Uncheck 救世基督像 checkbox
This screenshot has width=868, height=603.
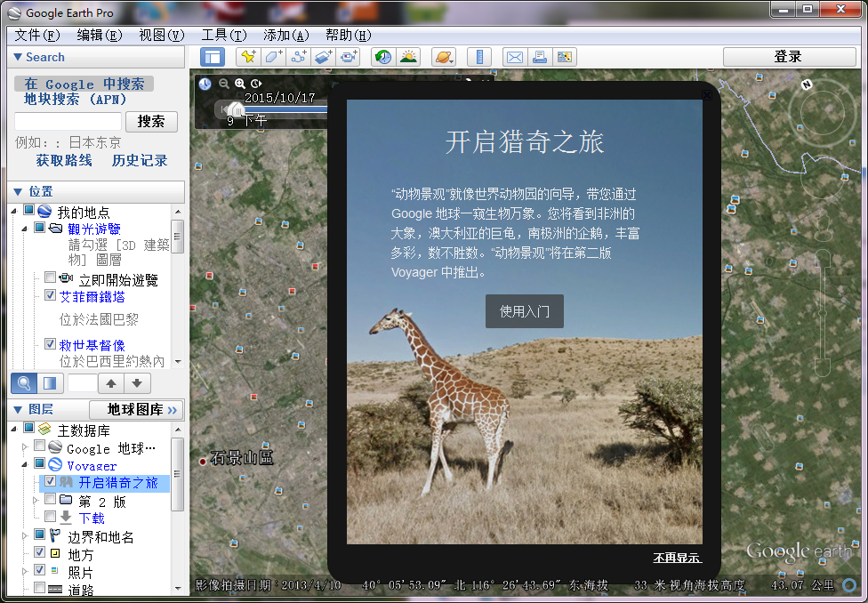tap(51, 344)
